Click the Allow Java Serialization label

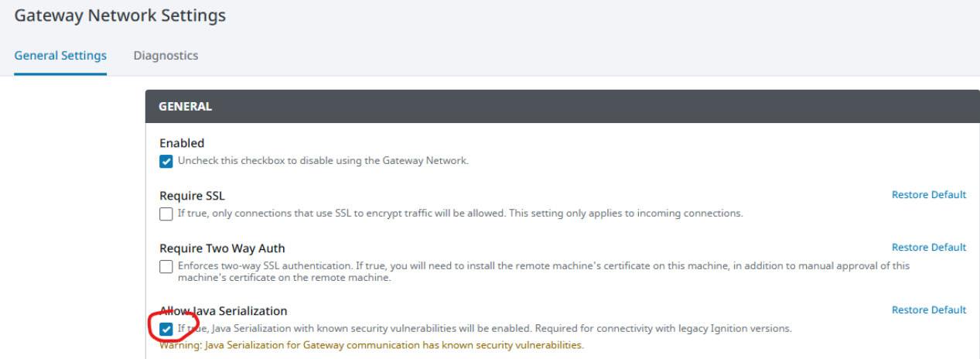coord(224,311)
